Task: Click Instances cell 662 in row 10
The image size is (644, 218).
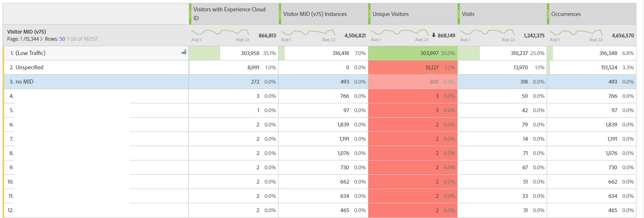Action: point(323,182)
